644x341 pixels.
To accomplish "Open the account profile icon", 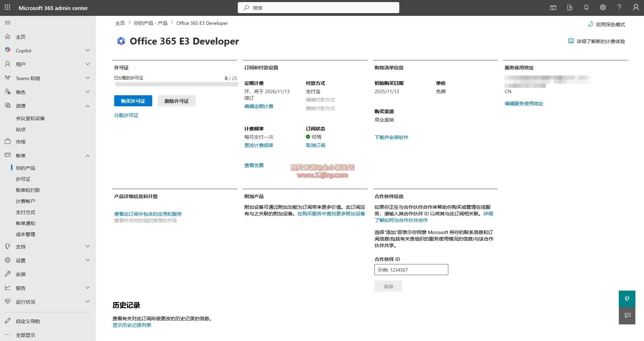I will pyautogui.click(x=636, y=7).
